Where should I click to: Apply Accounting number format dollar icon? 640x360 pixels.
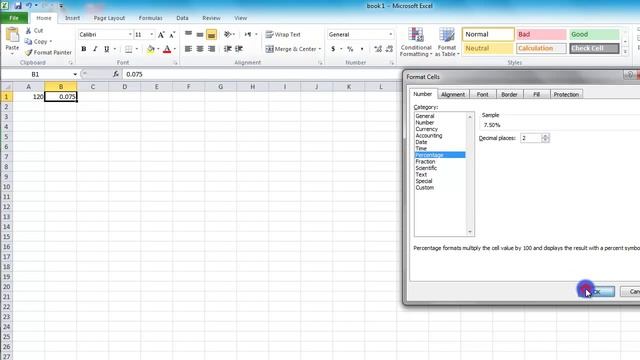pos(333,49)
